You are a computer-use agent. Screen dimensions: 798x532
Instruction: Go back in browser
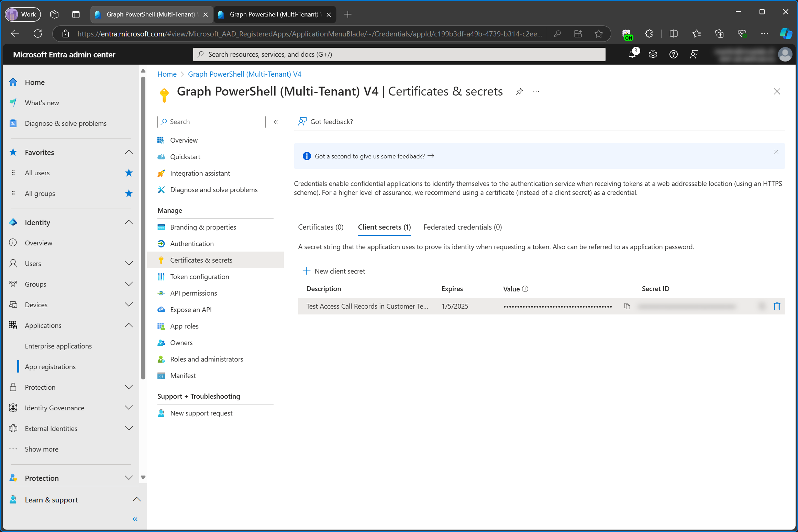coord(15,34)
